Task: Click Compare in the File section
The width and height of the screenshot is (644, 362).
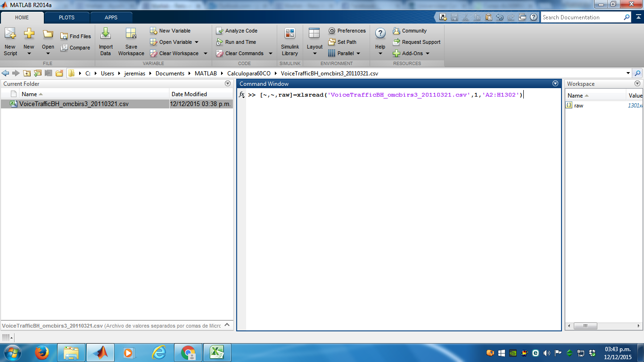Action: 75,48
